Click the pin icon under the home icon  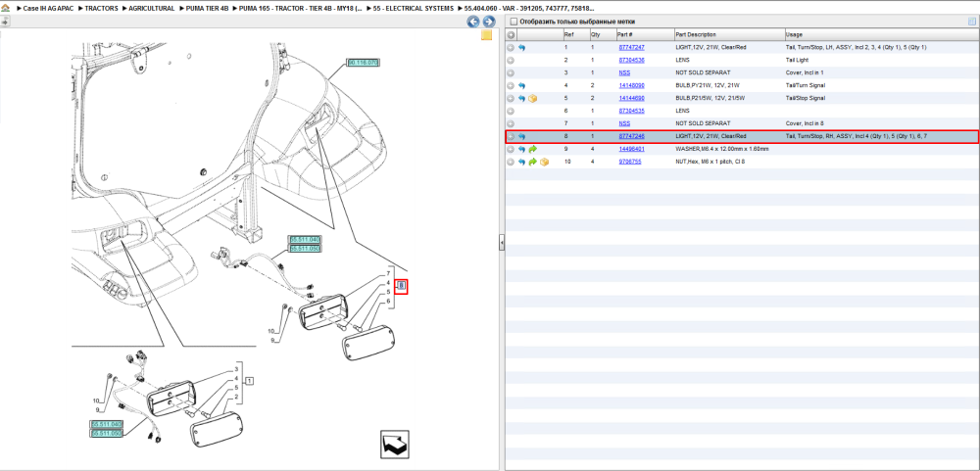coord(5,22)
